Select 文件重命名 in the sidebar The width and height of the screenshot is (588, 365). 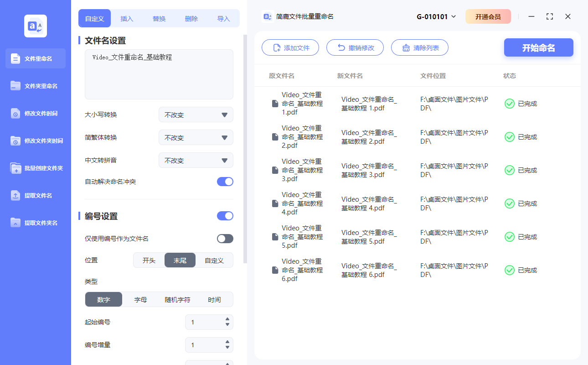35,58
